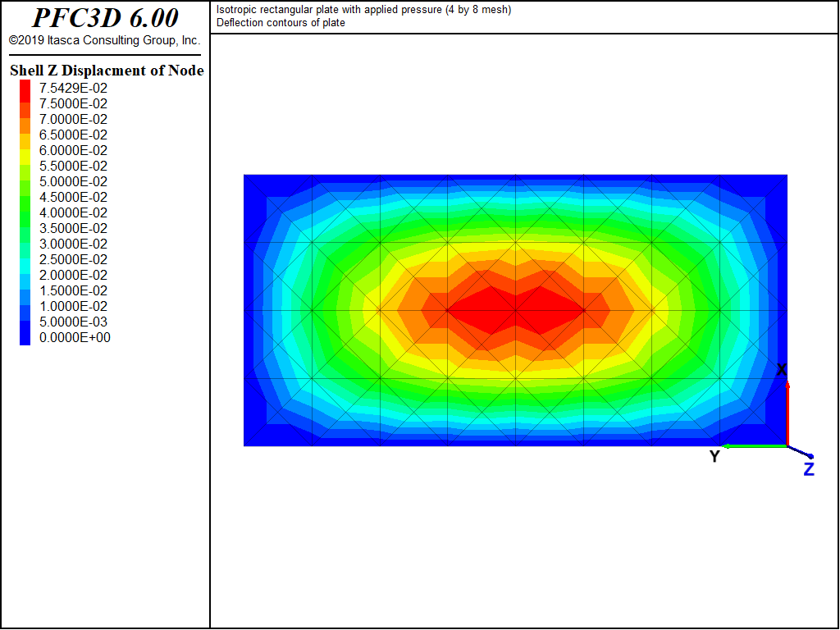The height and width of the screenshot is (630, 840).
Task: Click the cyan legend swatch beside 2.5000E-02
Action: 25,267
